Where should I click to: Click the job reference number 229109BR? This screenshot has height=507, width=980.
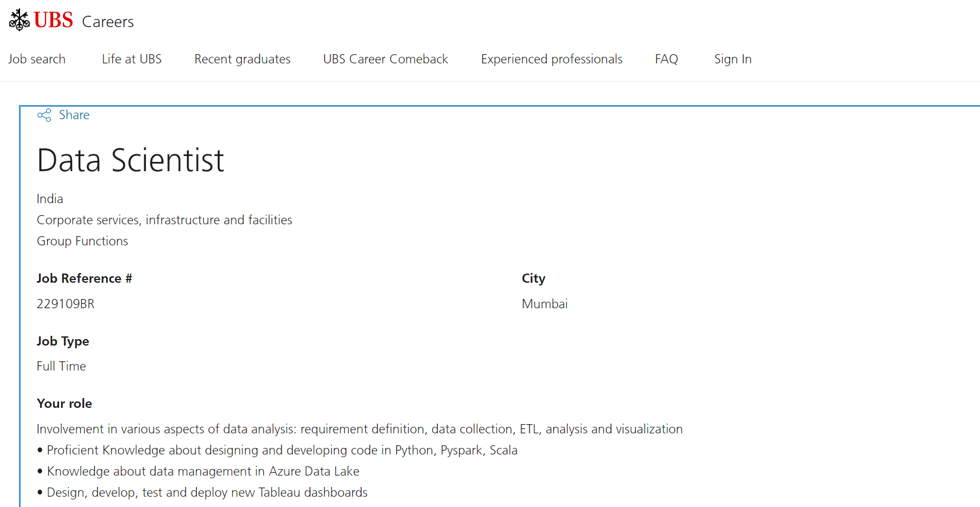click(x=66, y=304)
